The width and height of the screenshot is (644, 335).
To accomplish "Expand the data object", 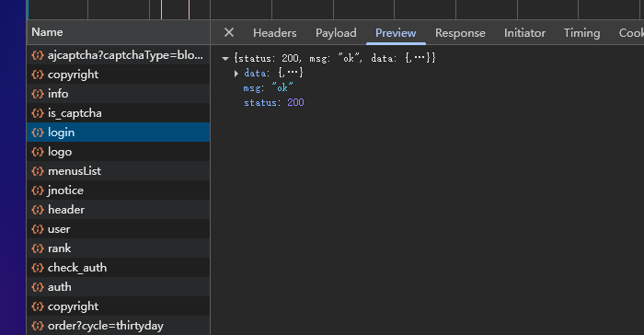I will pyautogui.click(x=236, y=74).
